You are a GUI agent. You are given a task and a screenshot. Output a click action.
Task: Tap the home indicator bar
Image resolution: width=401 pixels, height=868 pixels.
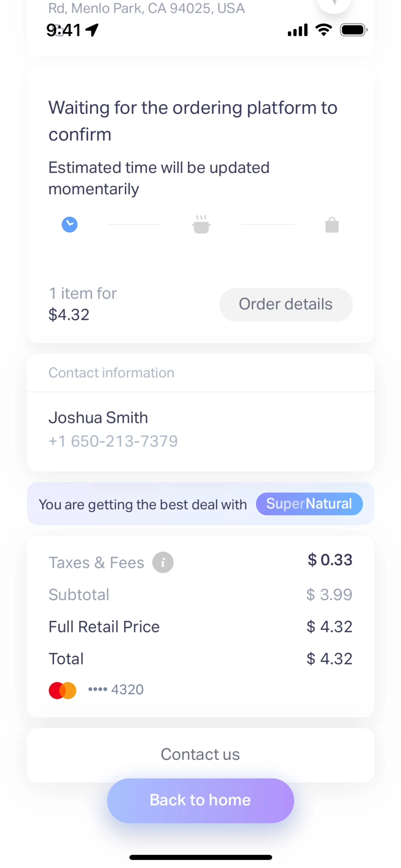(200, 857)
